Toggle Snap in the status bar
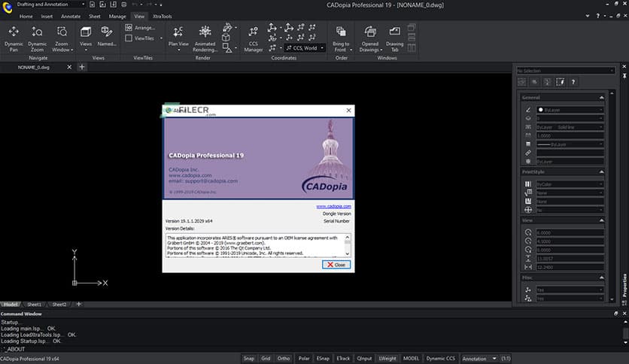The height and width of the screenshot is (364, 629). point(249,359)
